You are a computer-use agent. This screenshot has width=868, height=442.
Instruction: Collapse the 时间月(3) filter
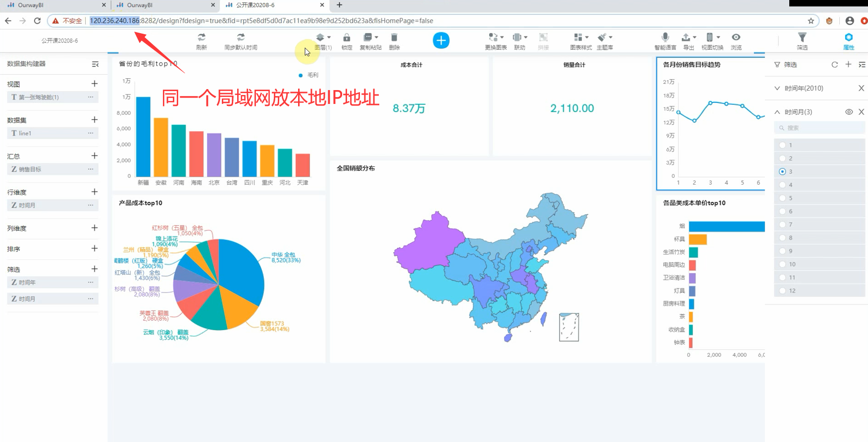(777, 112)
